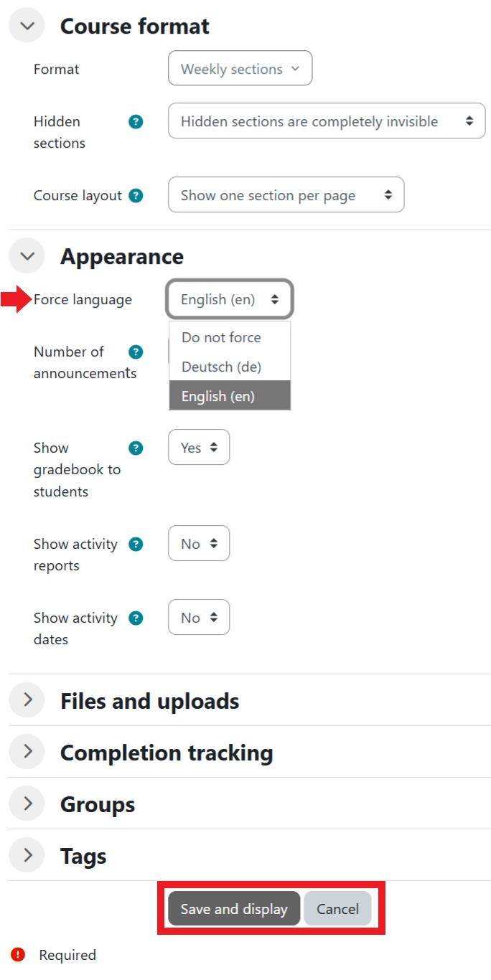Click the collapse chevron beside Course format
491x980 pixels.
[x=27, y=25]
